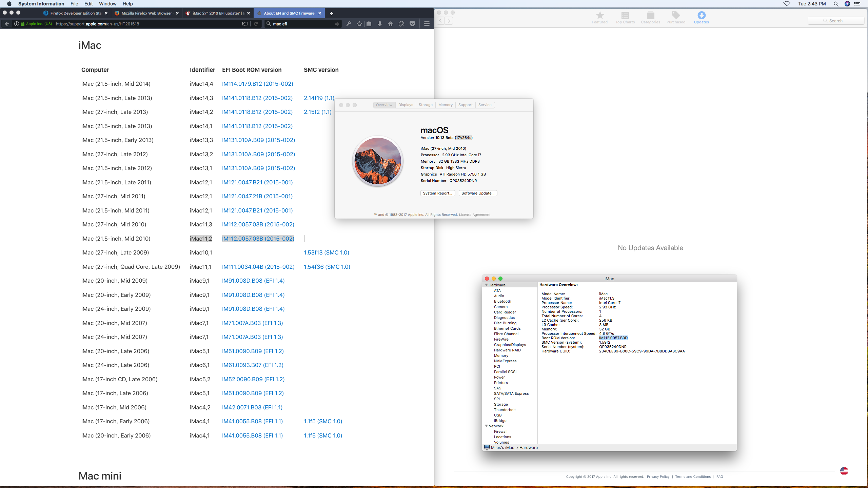Open IM112.0057.03B link for iMac11,3
868x488 pixels.
(x=258, y=224)
